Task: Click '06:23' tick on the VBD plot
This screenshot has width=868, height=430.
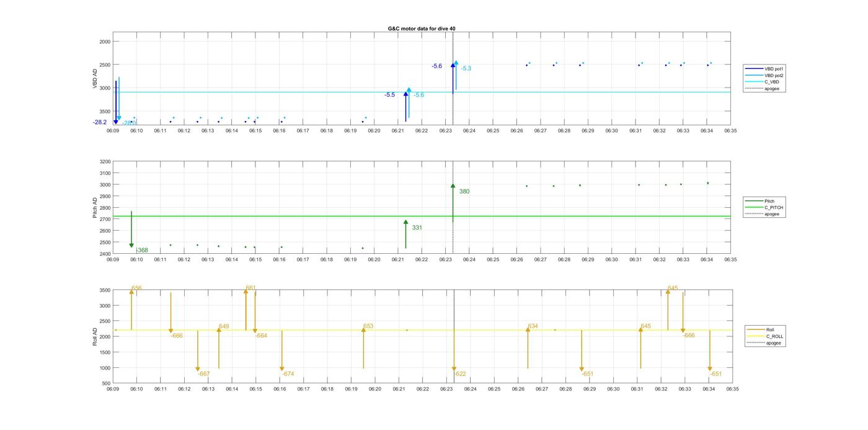Action: pos(445,131)
